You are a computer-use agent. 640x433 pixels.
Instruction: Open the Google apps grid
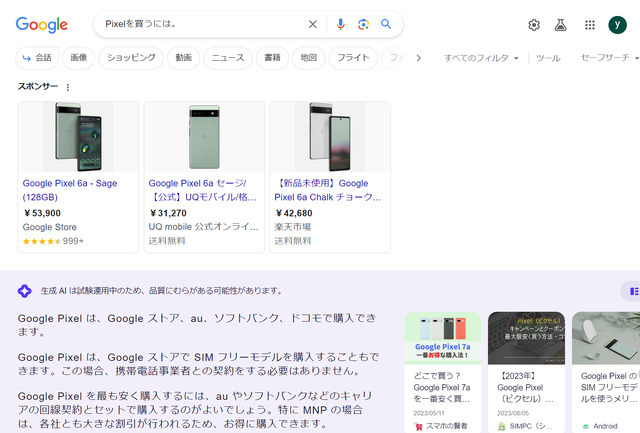[590, 25]
